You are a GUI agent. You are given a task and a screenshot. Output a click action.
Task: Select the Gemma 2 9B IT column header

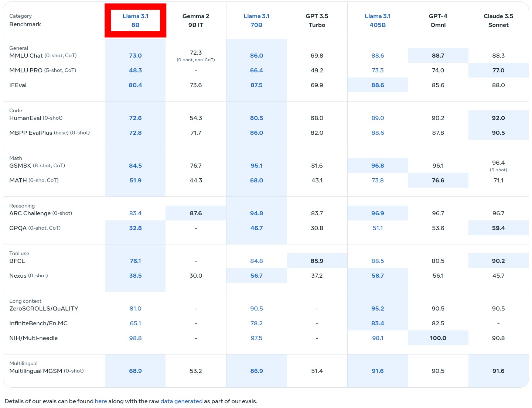coord(196,21)
